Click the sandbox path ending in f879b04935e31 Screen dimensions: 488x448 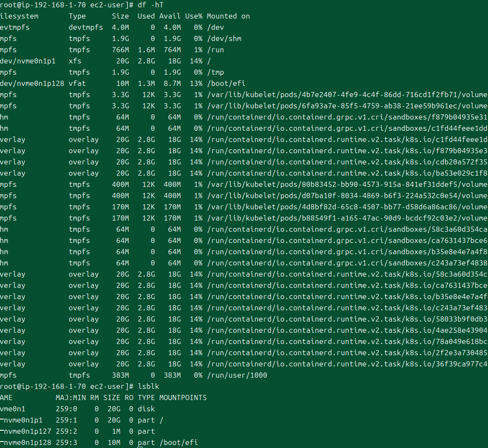tap(347, 117)
